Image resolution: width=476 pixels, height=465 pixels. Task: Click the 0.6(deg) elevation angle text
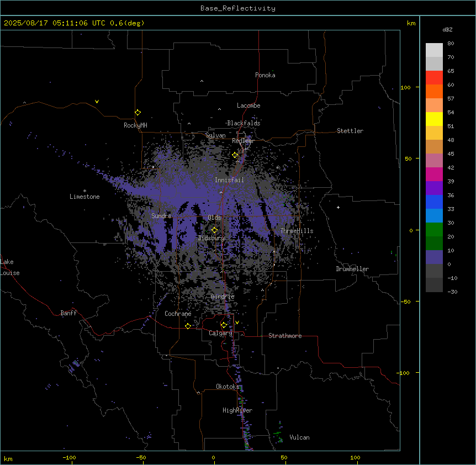127,23
